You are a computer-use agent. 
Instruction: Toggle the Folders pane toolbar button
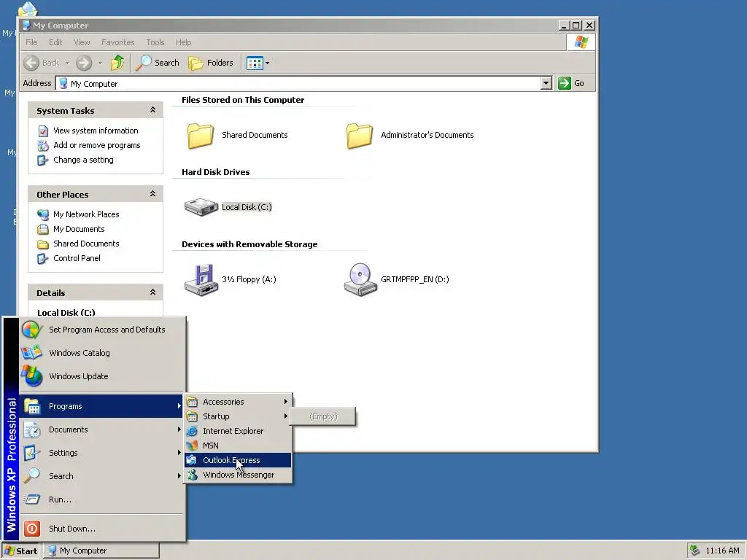(x=211, y=63)
